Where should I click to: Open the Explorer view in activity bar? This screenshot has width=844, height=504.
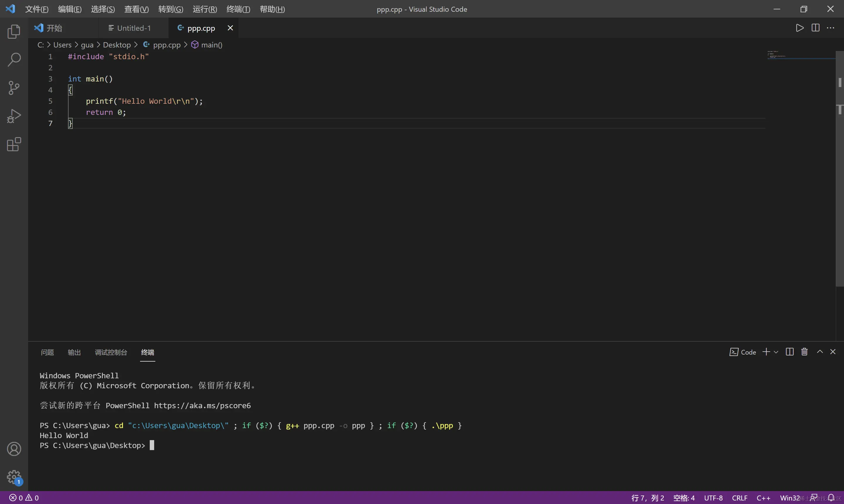tap(14, 32)
